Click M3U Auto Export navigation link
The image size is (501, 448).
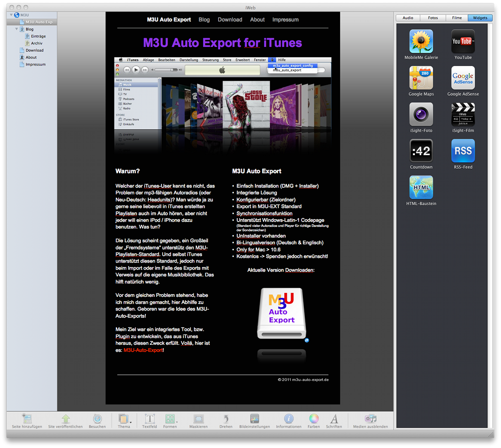coord(169,20)
